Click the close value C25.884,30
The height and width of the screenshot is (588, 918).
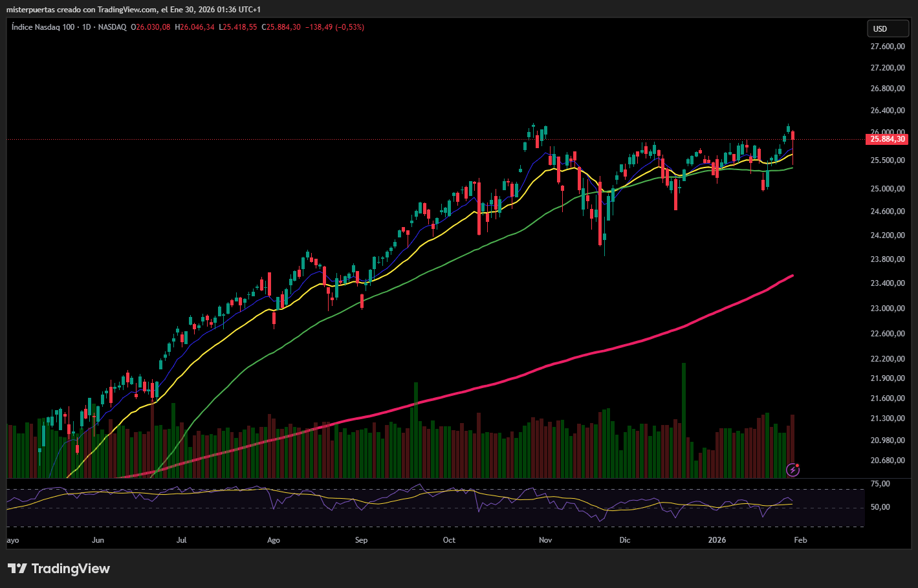281,27
